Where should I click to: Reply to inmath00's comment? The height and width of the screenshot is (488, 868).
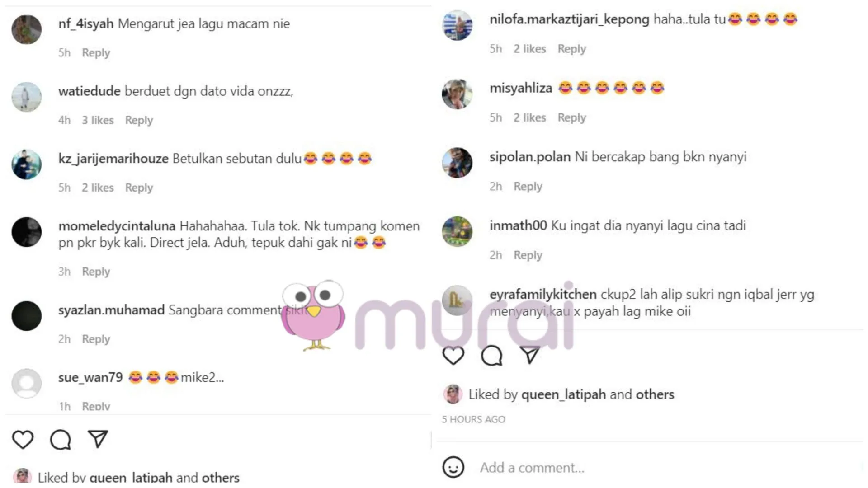pos(528,255)
